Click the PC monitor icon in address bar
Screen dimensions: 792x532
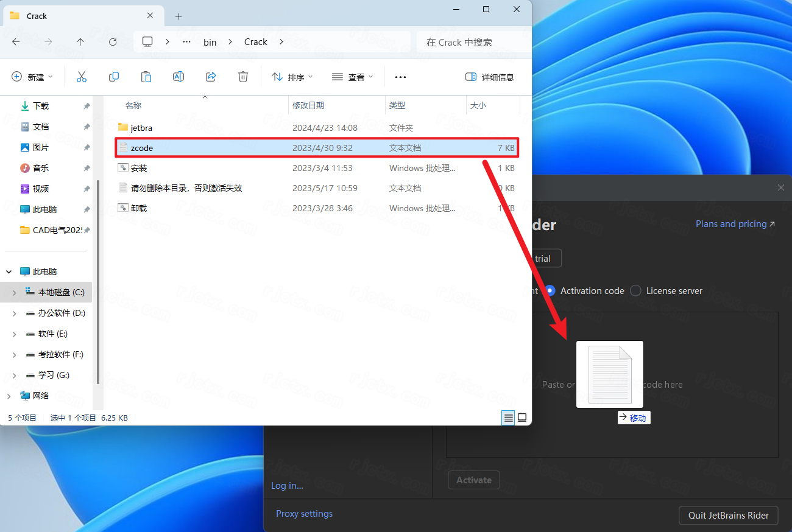coord(147,41)
